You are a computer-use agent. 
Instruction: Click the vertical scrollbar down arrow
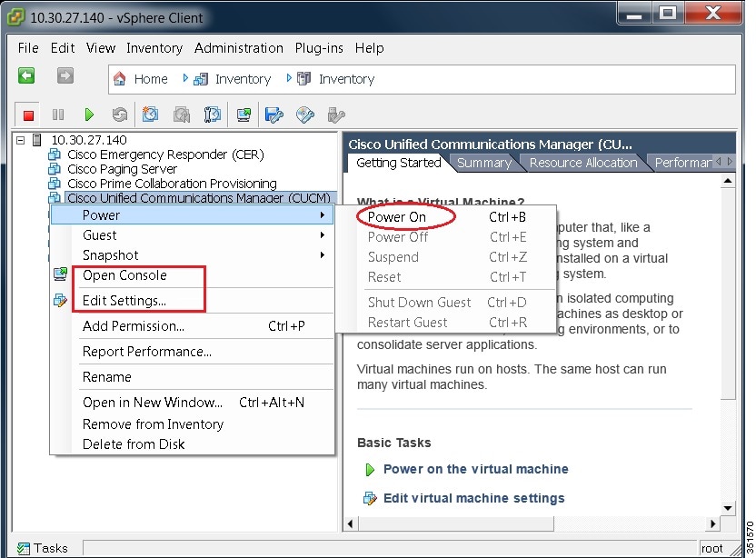(x=728, y=508)
